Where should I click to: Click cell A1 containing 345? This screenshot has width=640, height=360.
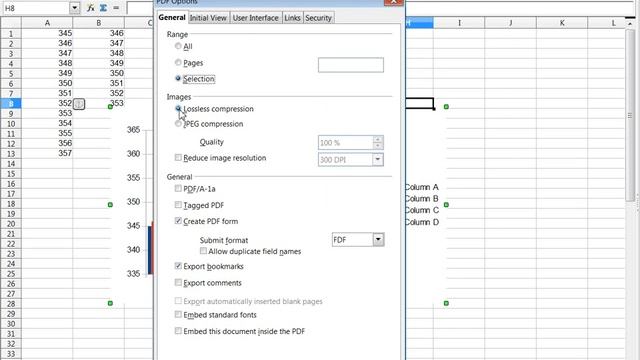(x=47, y=33)
